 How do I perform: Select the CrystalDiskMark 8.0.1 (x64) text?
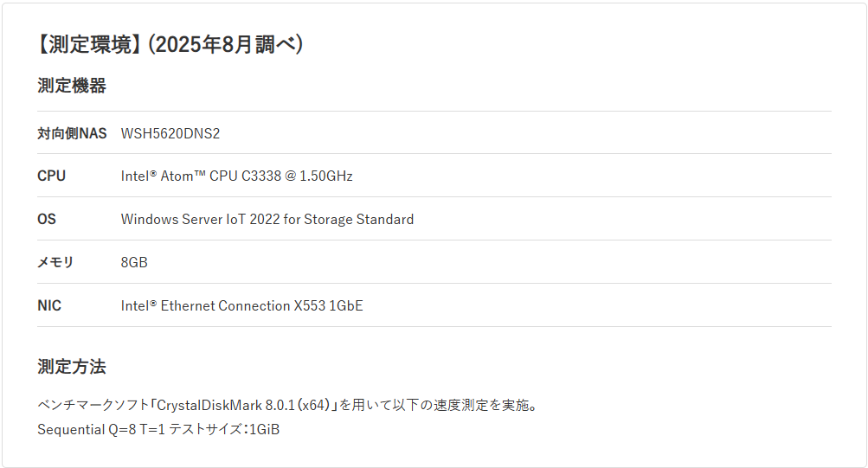coord(246,405)
